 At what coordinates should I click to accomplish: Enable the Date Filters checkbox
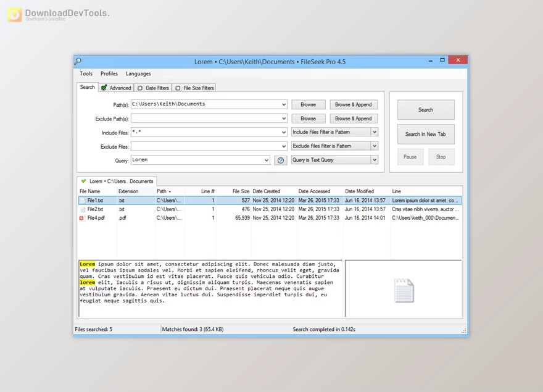pos(140,88)
